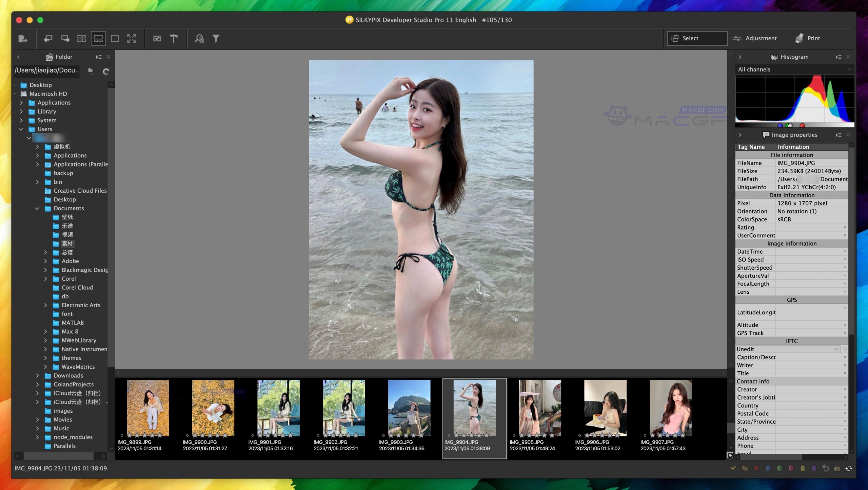The height and width of the screenshot is (490, 868).
Task: Click the Select button
Action: click(696, 38)
